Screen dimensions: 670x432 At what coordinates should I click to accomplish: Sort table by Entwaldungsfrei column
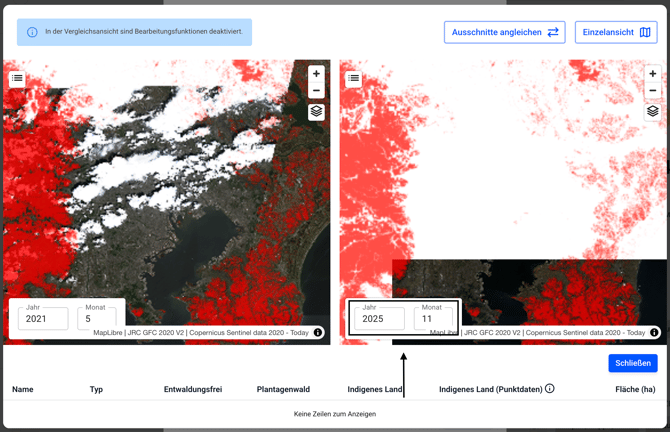[x=192, y=389]
